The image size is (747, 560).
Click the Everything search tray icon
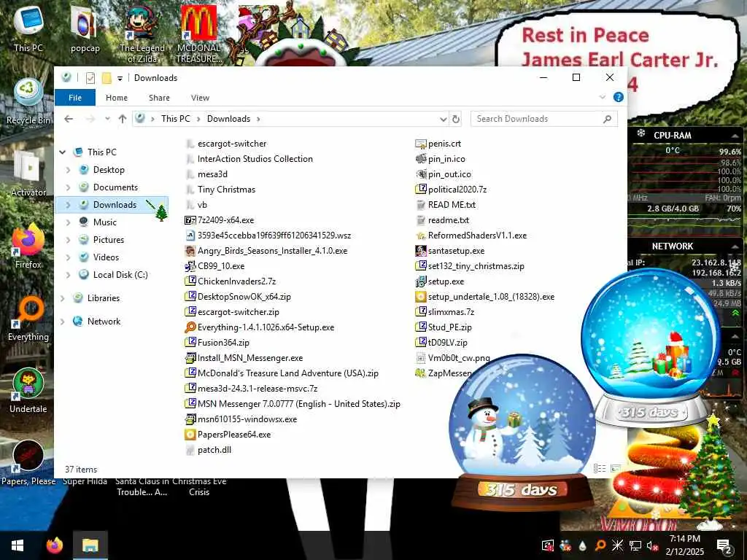[x=600, y=545]
